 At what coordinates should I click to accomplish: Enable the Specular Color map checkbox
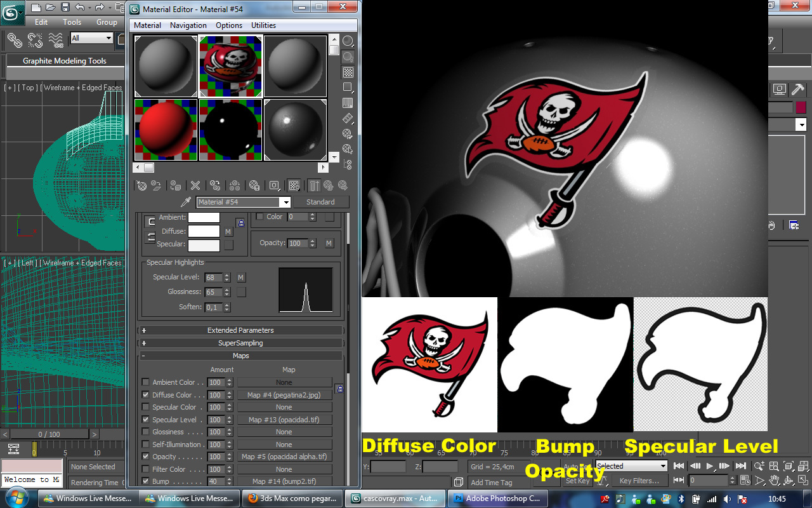coord(146,407)
